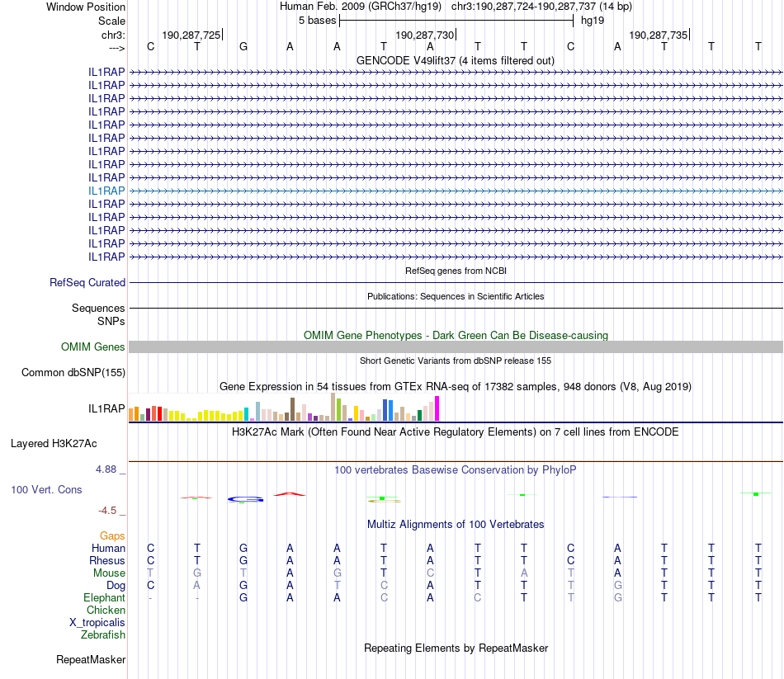Click the hg19 label next to the scale
The width and height of the screenshot is (784, 679).
tap(593, 21)
